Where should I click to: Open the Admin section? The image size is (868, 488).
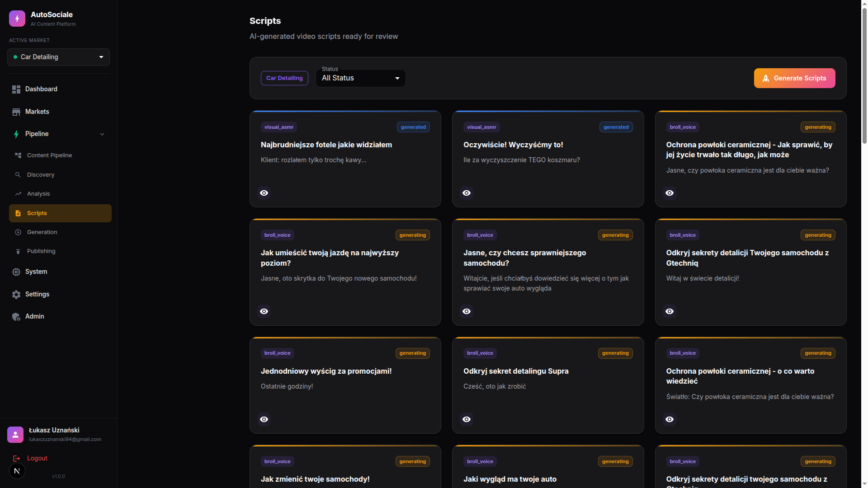point(34,316)
